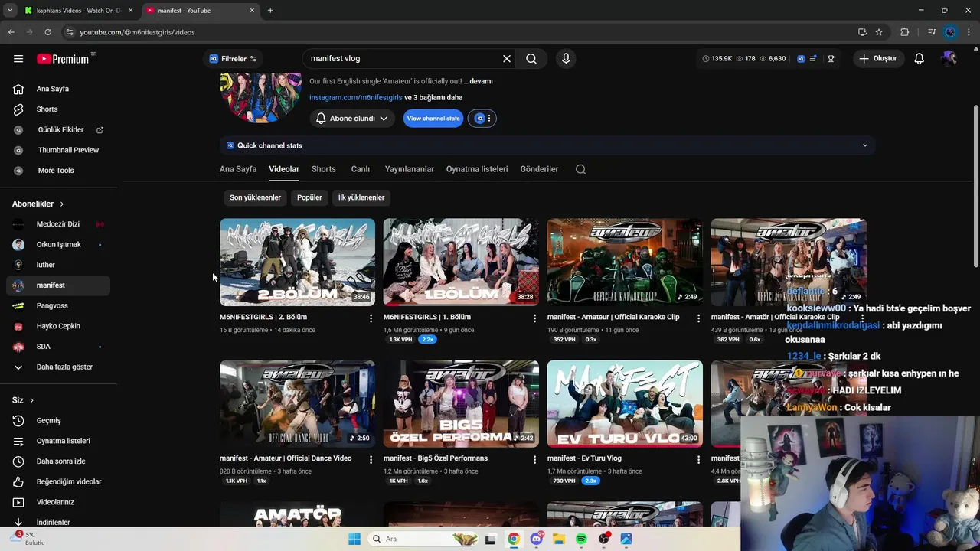Expand channel description with ...devamı
The height and width of the screenshot is (551, 980).
point(479,81)
